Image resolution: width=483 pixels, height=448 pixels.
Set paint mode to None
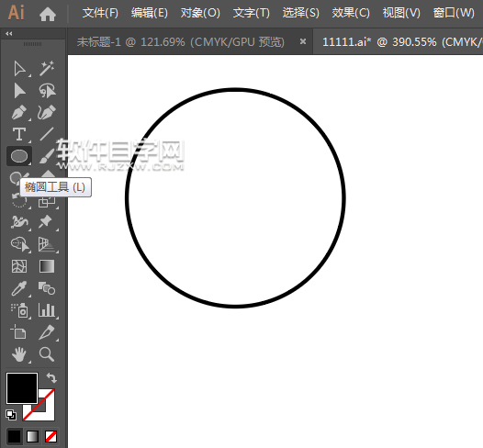pyautogui.click(x=51, y=436)
